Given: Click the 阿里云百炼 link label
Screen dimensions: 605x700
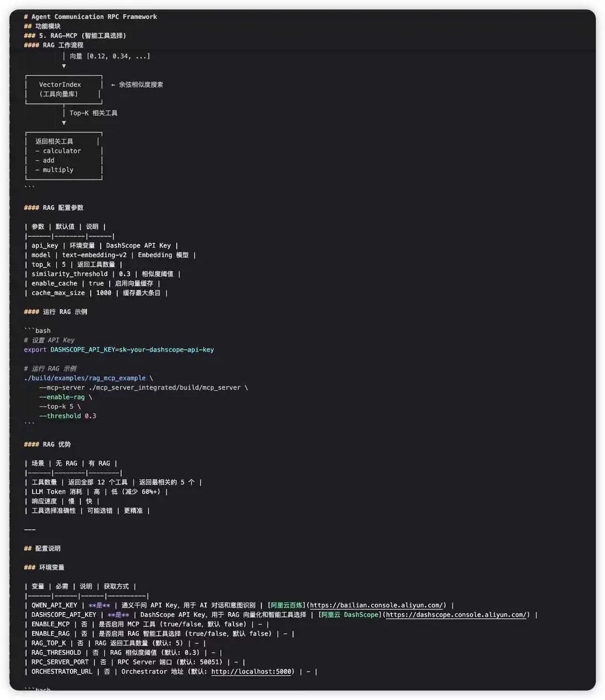Looking at the screenshot, I should coord(287,605).
